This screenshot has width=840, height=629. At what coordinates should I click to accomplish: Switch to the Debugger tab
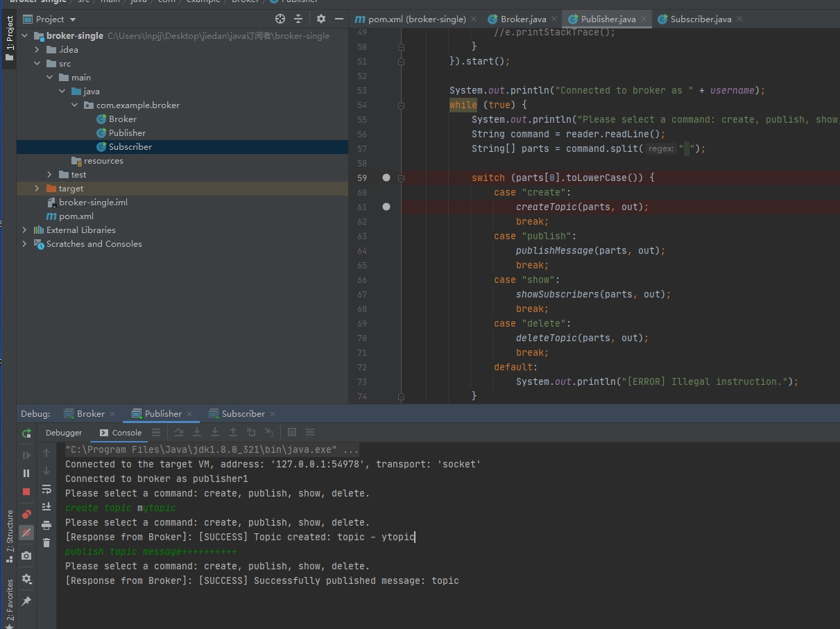click(64, 433)
